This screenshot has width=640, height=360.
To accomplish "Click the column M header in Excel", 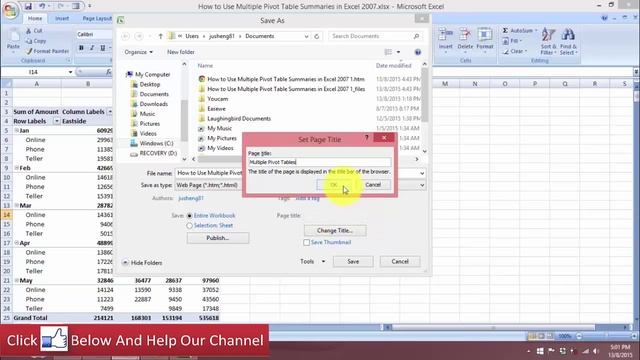I will click(445, 84).
